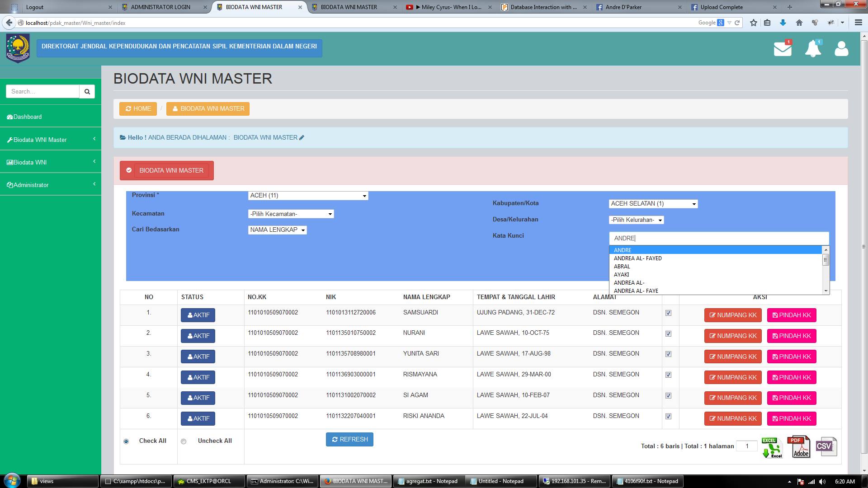Click the bell notifications icon
The image size is (868, 488).
[x=813, y=49]
